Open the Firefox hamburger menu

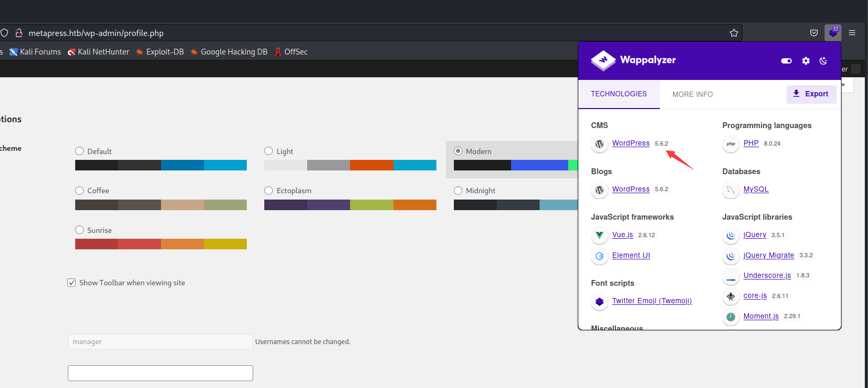(x=852, y=33)
